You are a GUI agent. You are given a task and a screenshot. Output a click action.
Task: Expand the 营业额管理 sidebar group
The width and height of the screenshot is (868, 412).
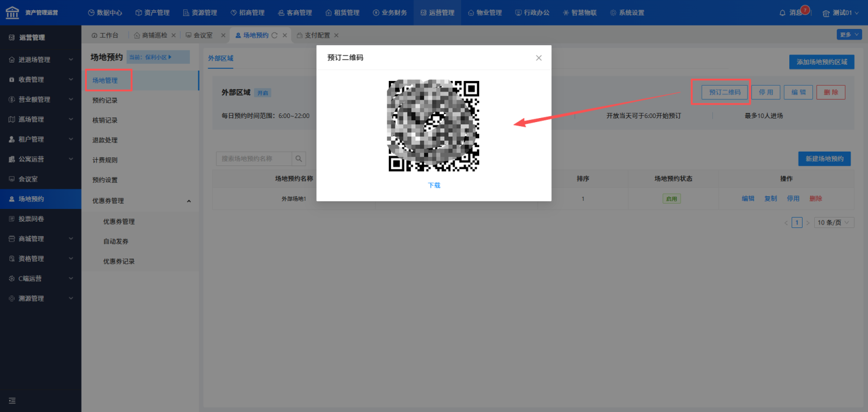pyautogui.click(x=41, y=100)
